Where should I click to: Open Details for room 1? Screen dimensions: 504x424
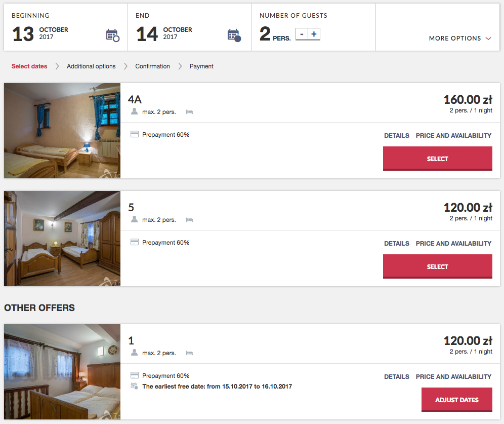397,377
